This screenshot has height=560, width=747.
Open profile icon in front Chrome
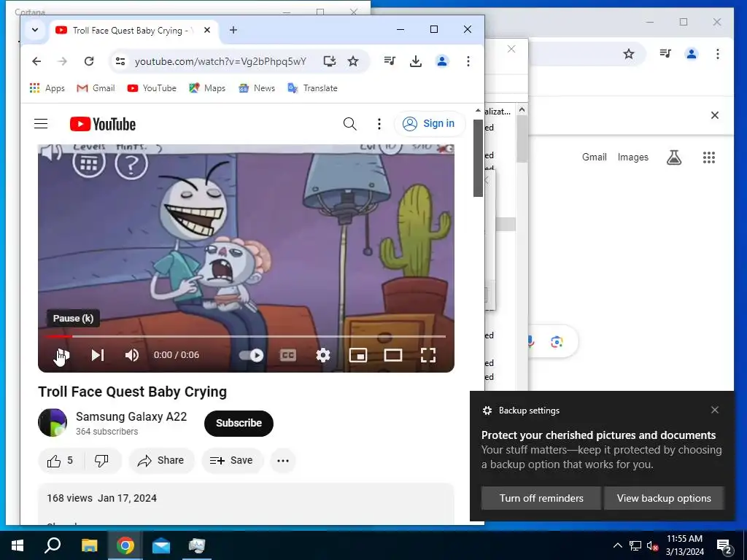coord(442,61)
